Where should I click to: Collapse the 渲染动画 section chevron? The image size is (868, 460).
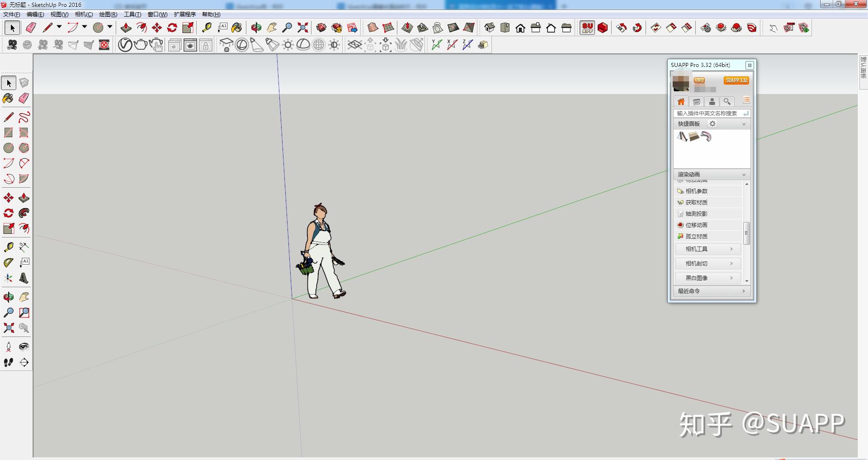(744, 174)
